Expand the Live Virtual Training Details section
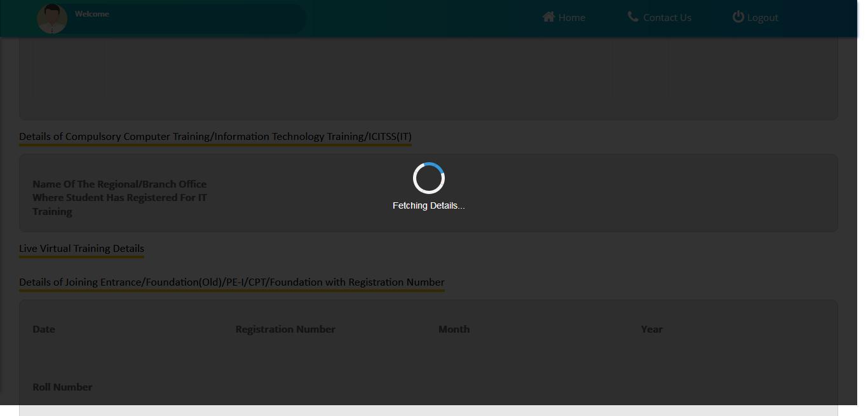Viewport: 868px width, 416px height. pyautogui.click(x=81, y=248)
